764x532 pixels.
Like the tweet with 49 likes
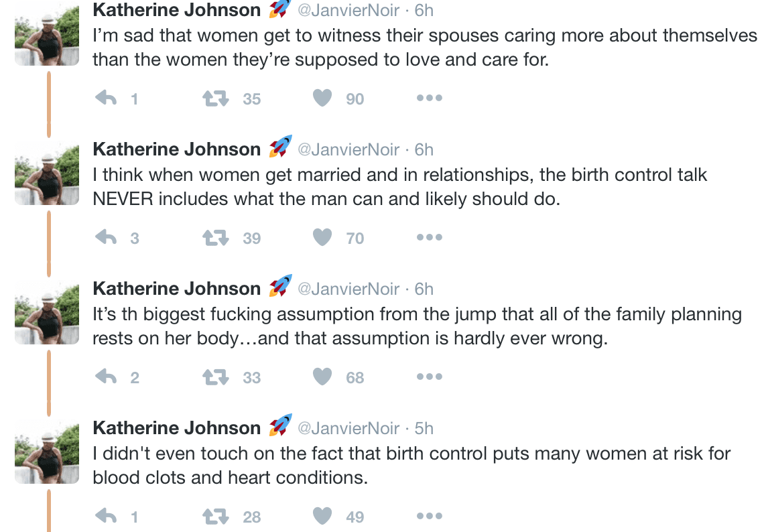322,517
